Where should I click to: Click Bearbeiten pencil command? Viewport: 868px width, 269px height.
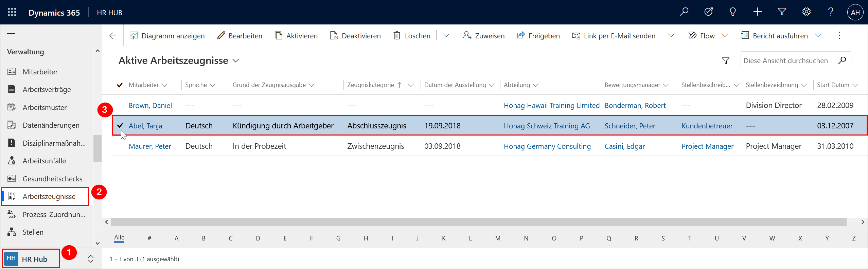coord(240,36)
